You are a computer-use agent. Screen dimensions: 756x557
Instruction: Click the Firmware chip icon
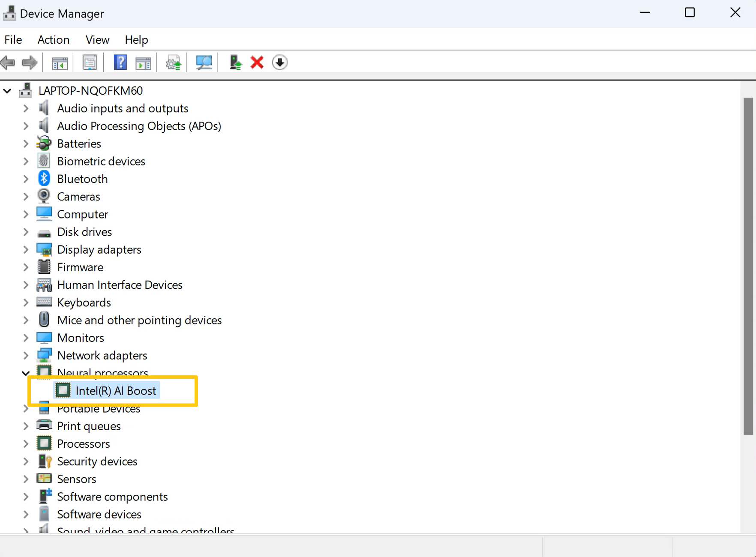pos(44,267)
